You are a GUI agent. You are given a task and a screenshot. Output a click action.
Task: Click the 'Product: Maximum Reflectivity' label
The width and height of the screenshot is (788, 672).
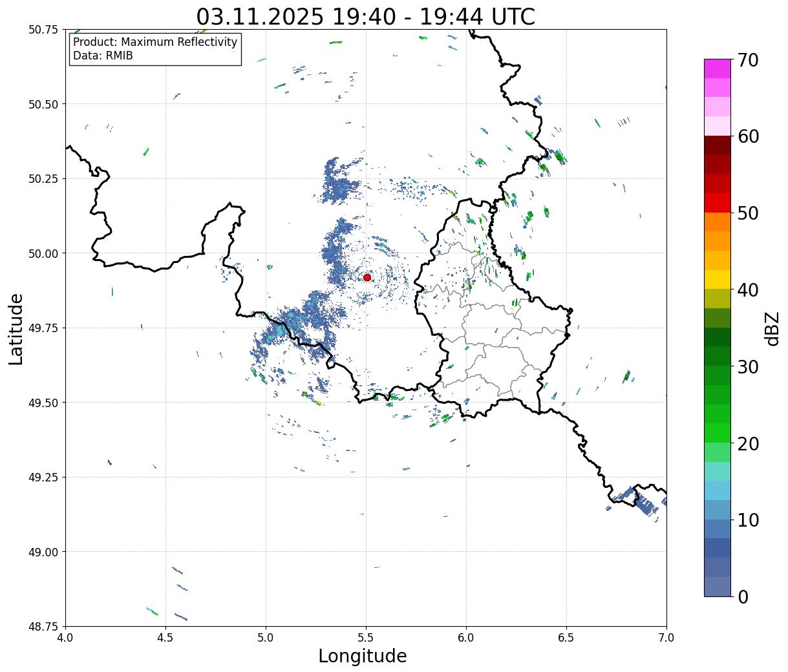[x=155, y=42]
